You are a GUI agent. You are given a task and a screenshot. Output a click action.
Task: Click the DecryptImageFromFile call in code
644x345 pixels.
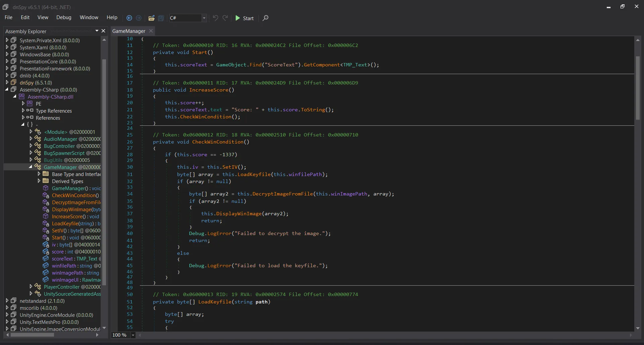[x=282, y=194]
